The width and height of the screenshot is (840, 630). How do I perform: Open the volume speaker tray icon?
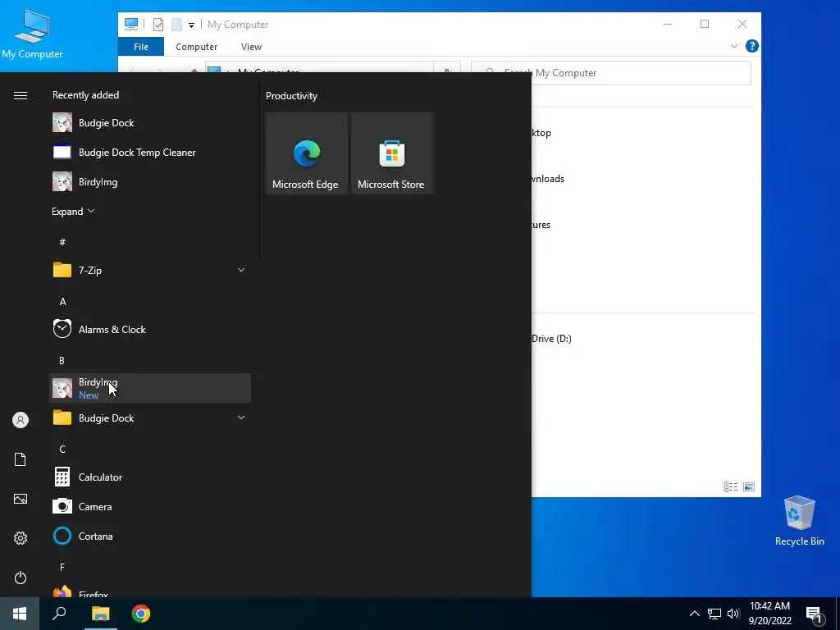coord(733,614)
